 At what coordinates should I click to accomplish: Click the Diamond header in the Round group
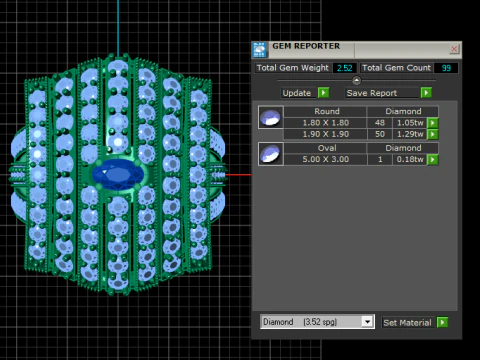click(x=403, y=111)
